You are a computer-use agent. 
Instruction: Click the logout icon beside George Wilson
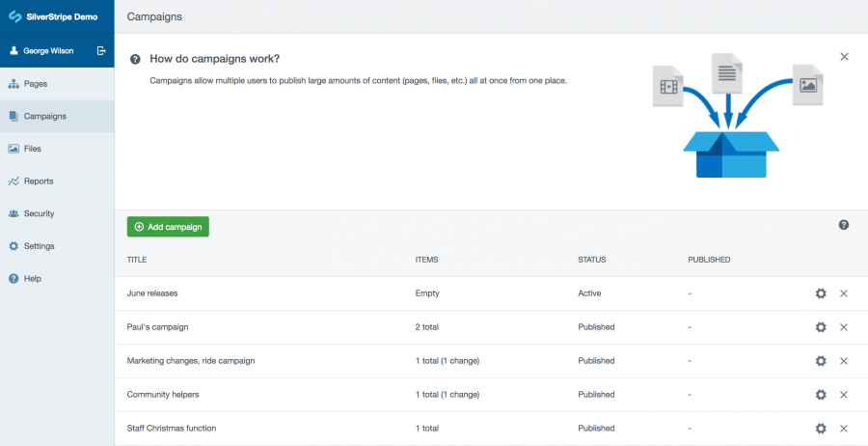[x=101, y=50]
